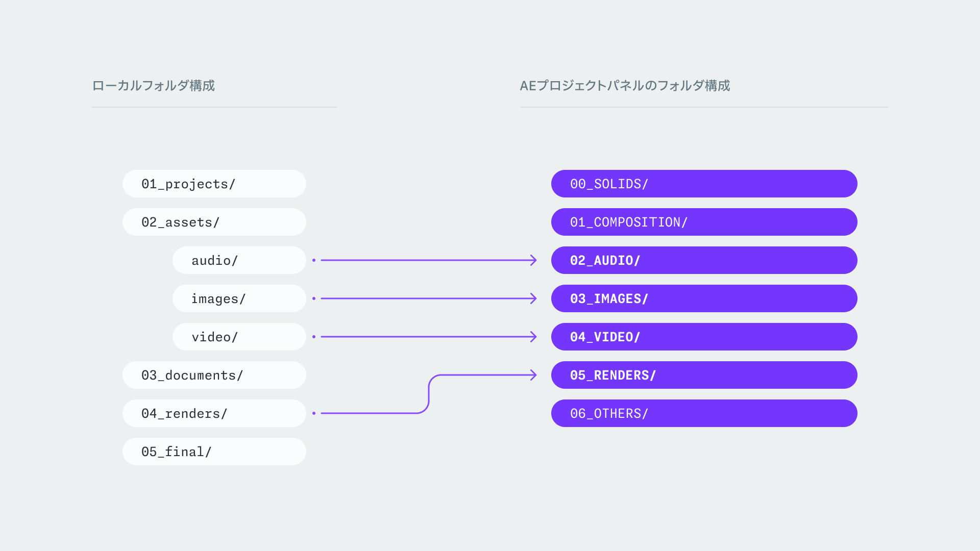Open the 03_documents/ folder pill
The height and width of the screenshot is (551, 980).
point(214,375)
